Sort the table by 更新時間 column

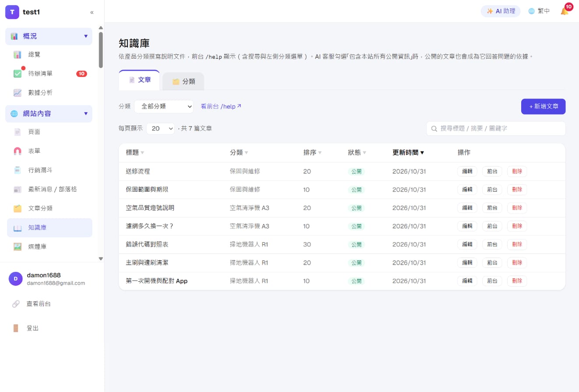(408, 153)
